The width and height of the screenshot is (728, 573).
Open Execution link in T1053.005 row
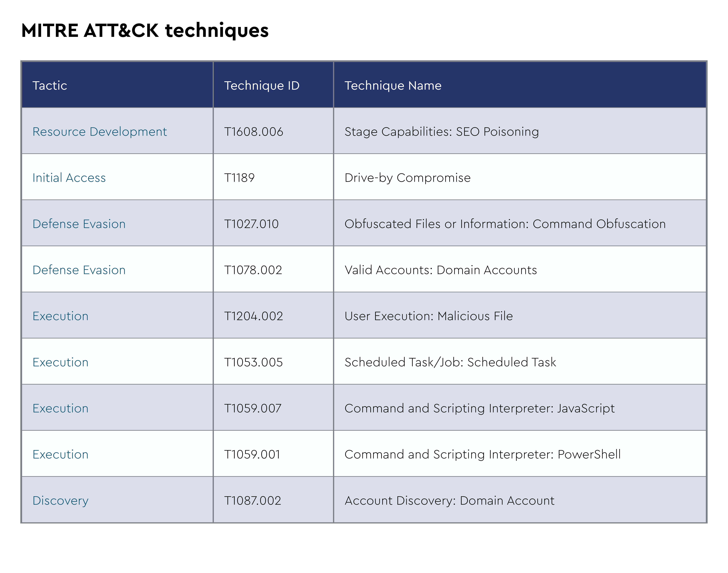click(60, 362)
